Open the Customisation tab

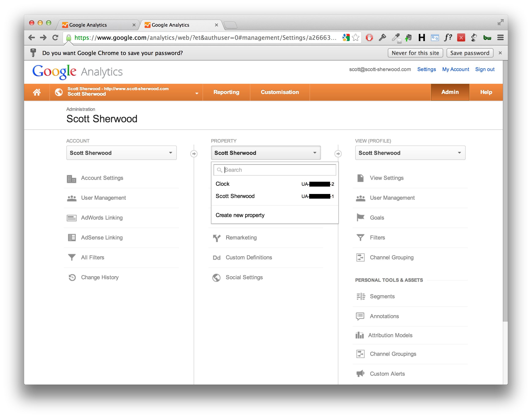click(280, 92)
